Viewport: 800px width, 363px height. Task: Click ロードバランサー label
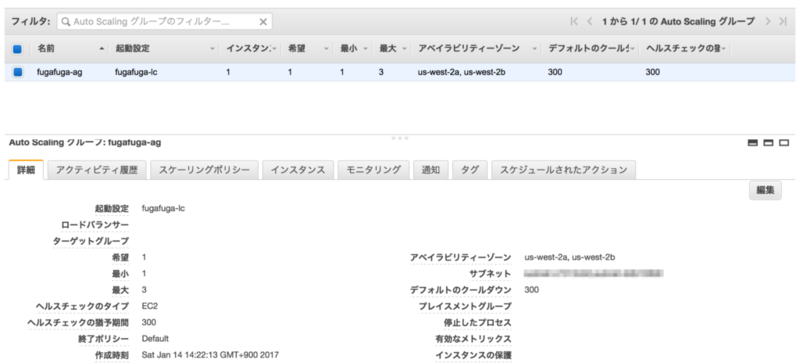(95, 225)
